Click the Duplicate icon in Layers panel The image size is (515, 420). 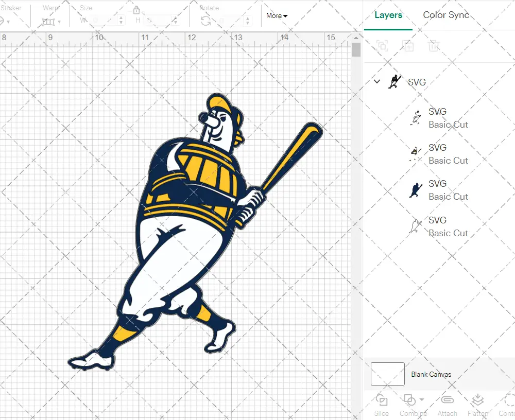pos(408,46)
